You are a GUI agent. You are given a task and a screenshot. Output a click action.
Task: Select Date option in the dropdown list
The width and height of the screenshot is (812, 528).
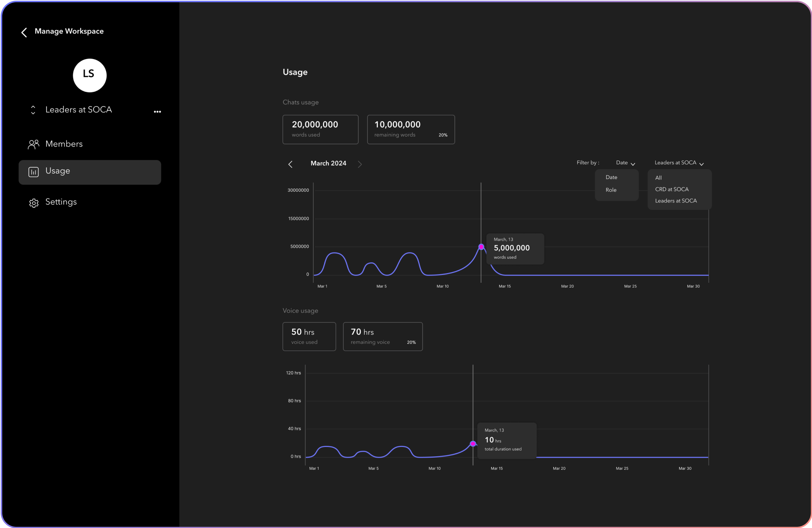point(611,177)
